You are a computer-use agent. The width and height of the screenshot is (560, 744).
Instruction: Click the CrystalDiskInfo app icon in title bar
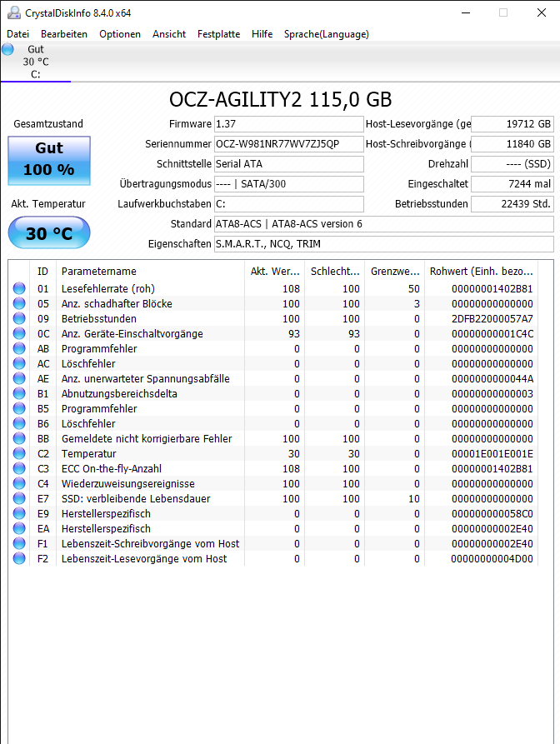[14, 12]
